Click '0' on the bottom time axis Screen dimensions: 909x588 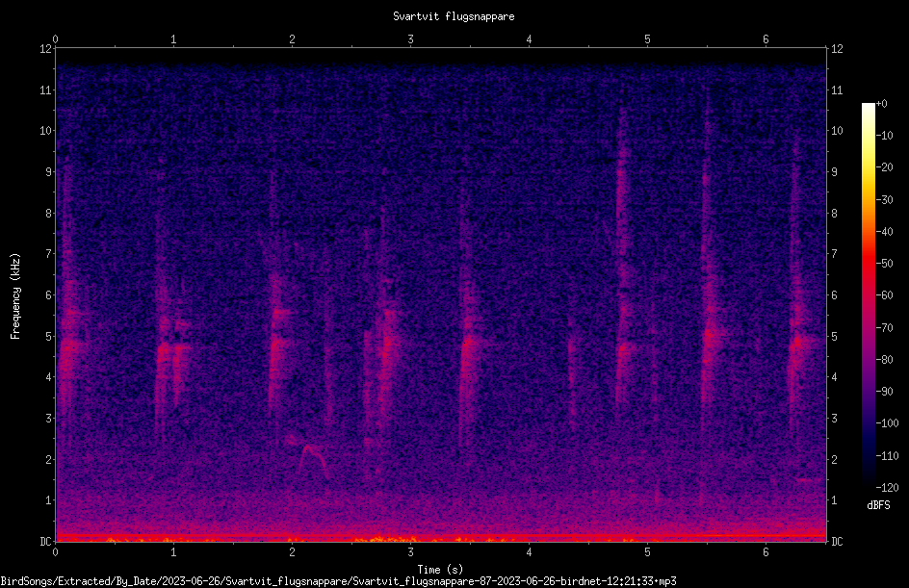[55, 552]
